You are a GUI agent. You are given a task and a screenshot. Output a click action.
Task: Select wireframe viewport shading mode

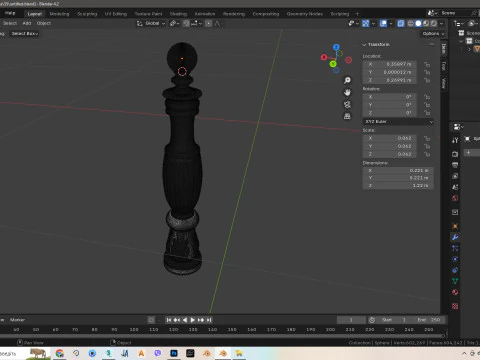[411, 23]
